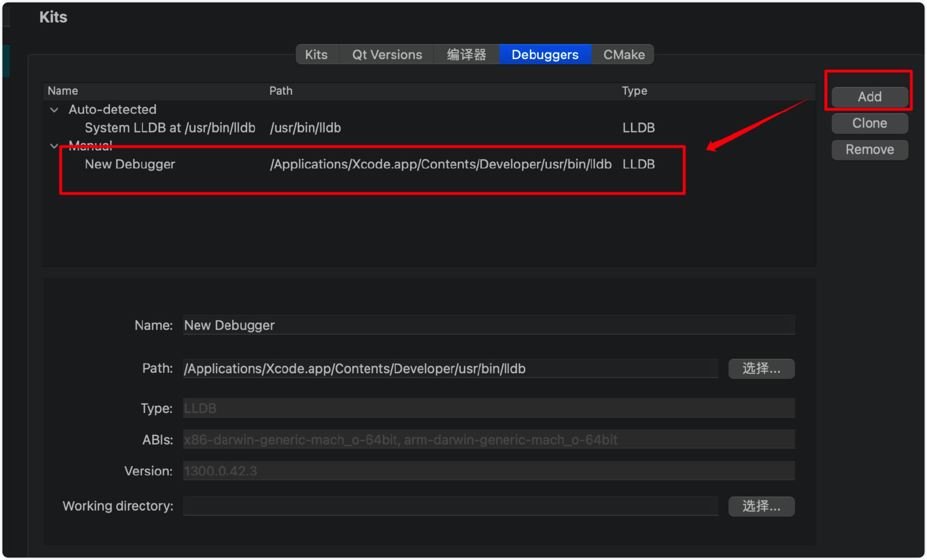Image resolution: width=927 pixels, height=560 pixels.
Task: Browse working directory with 选择 button
Action: click(x=761, y=506)
